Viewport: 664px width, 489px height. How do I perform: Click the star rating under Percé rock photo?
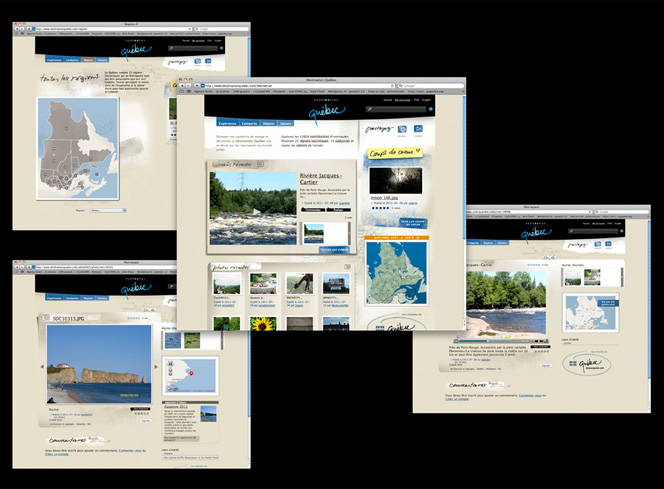(142, 414)
